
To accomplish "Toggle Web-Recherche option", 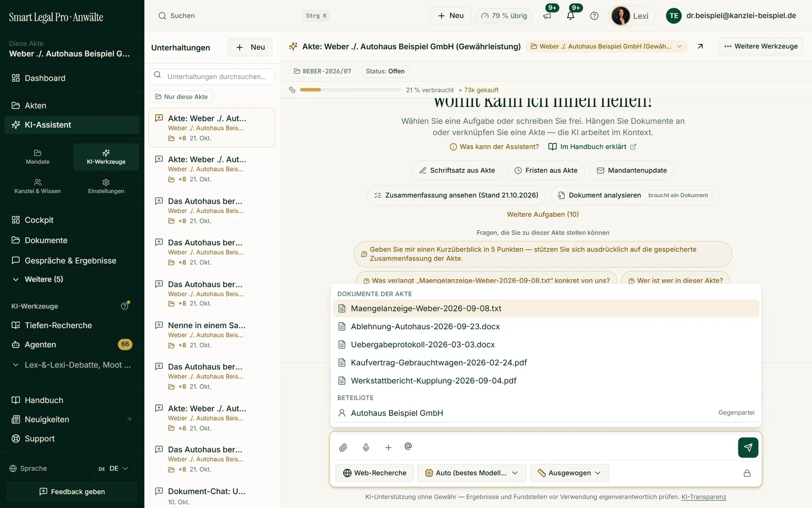I will 375,473.
